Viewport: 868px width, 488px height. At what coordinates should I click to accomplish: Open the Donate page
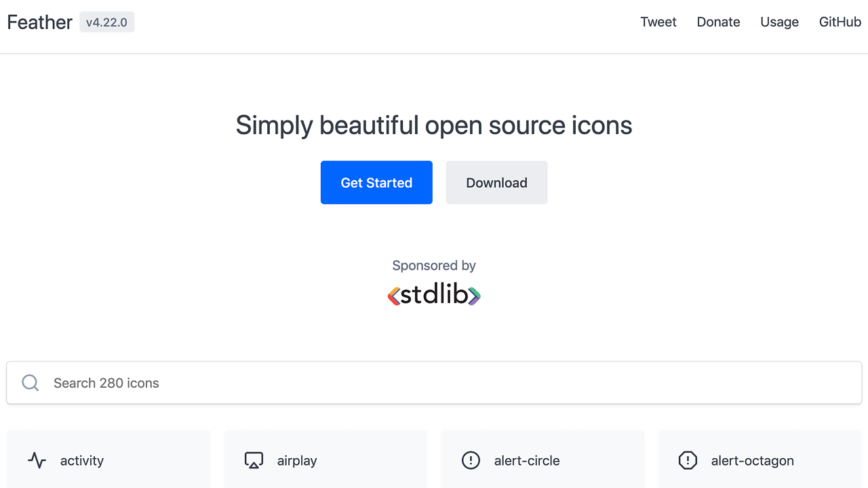click(718, 22)
